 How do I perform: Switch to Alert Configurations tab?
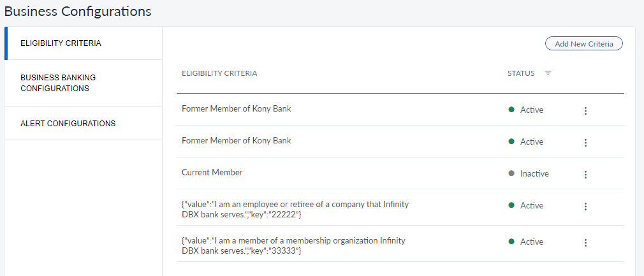tap(68, 124)
